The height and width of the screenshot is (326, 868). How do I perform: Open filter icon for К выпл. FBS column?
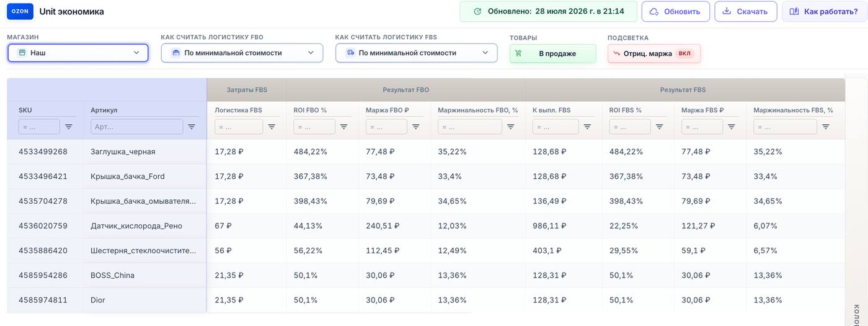coord(587,127)
